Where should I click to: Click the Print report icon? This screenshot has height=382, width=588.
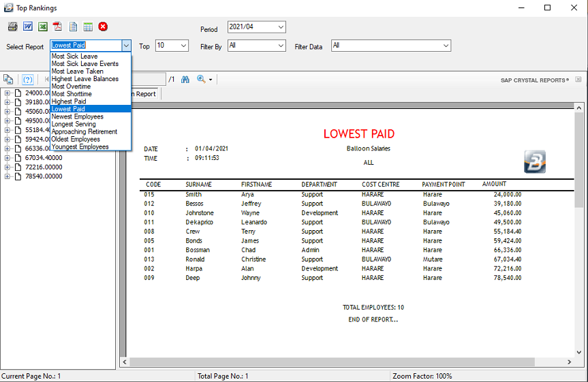pos(13,27)
